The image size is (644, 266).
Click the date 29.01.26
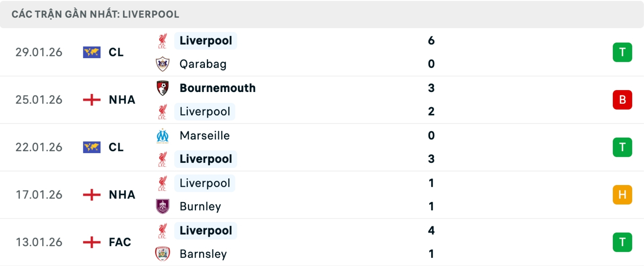coord(39,52)
